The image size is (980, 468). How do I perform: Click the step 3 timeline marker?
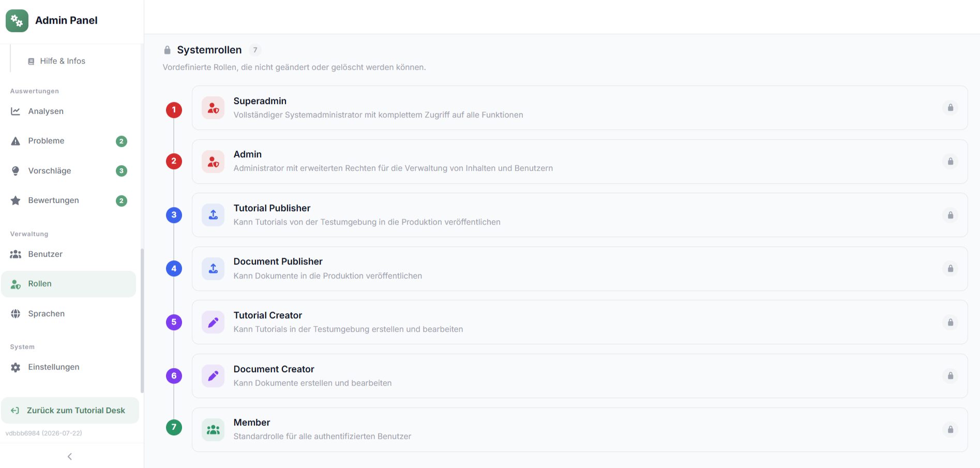click(x=174, y=215)
